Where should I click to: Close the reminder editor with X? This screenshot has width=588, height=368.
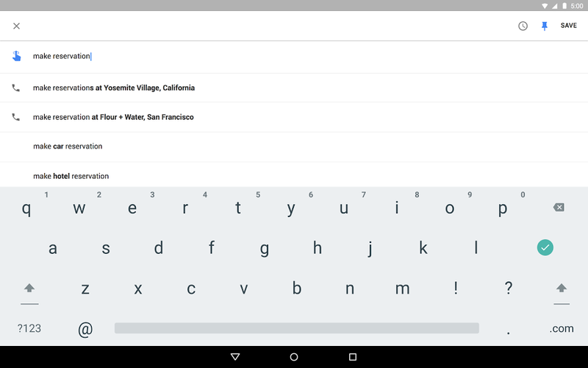tap(16, 26)
